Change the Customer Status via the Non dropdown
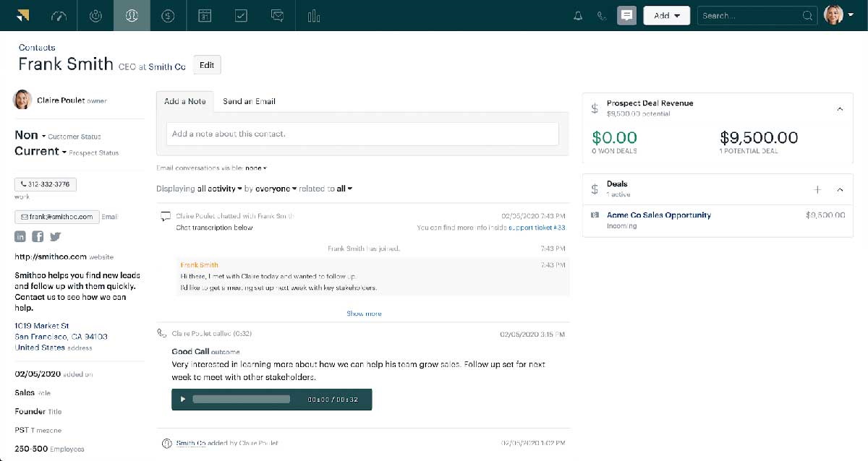Screen dimensions: 868x461 (27, 135)
